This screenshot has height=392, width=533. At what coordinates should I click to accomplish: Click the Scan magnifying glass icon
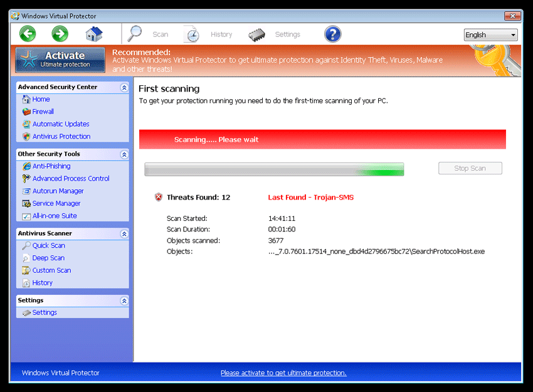click(135, 34)
